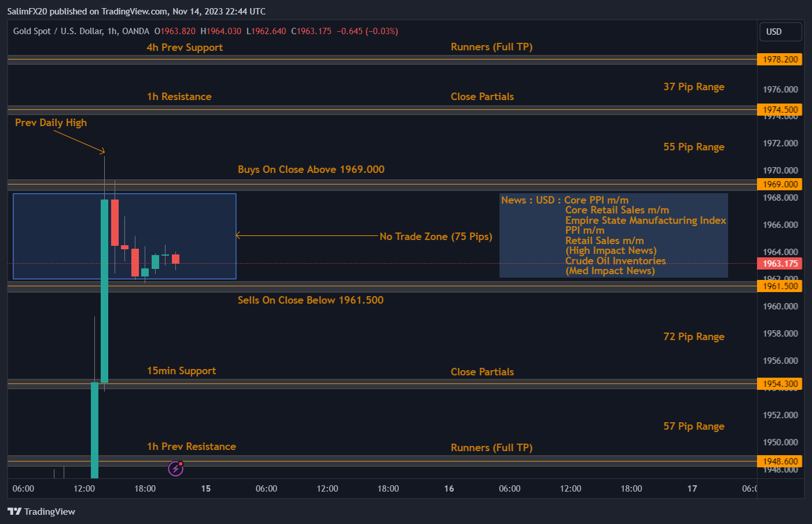The image size is (812, 524).
Task: Click the change value −0.645 (−0.03%)
Action: (x=368, y=31)
